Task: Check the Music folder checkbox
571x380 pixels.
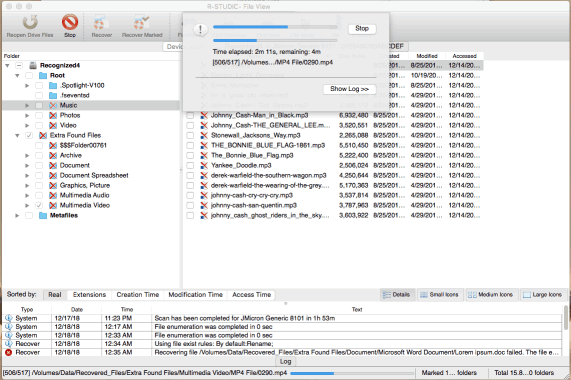Action: (x=39, y=105)
